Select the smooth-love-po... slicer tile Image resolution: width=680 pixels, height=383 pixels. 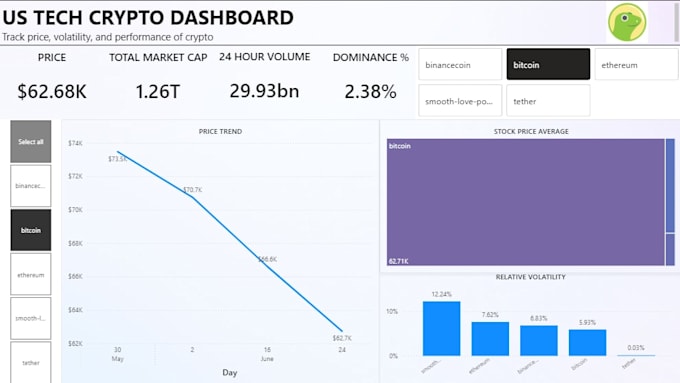[460, 101]
